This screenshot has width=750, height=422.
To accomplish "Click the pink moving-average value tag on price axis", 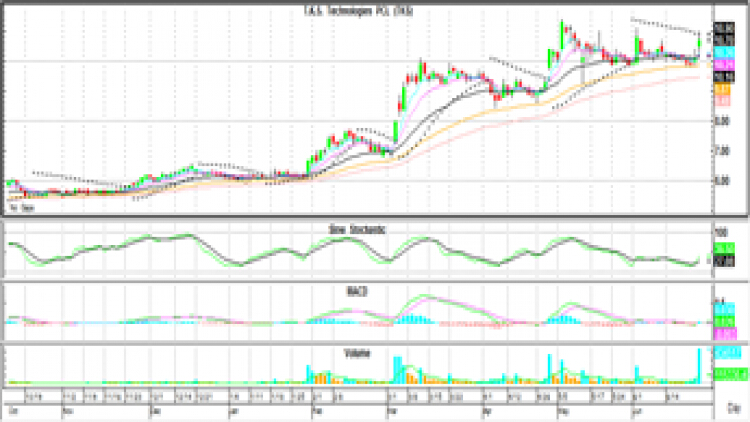I will pos(722,101).
